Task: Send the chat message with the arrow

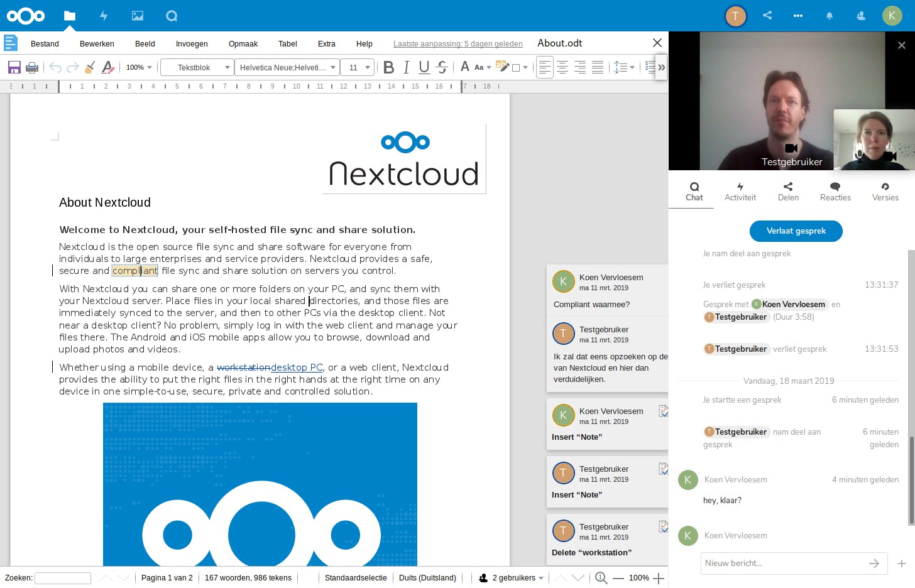Action: click(x=874, y=563)
